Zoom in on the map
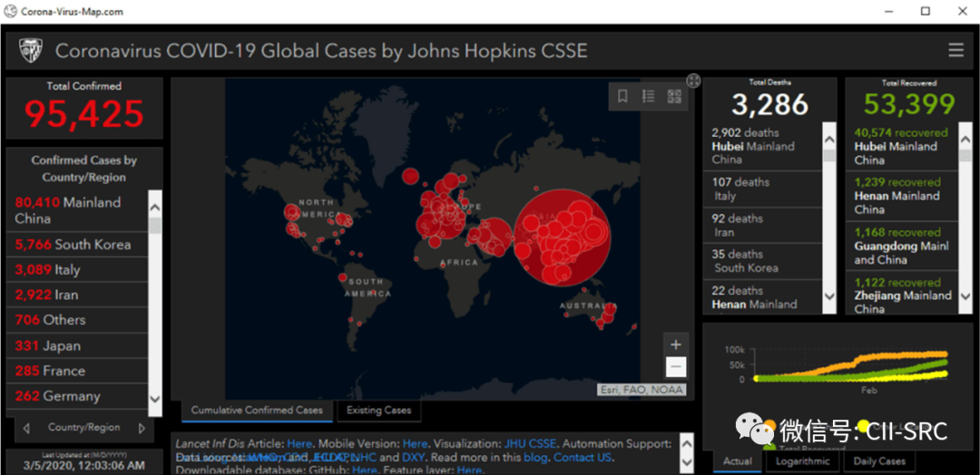The height and width of the screenshot is (475, 980). (x=676, y=344)
